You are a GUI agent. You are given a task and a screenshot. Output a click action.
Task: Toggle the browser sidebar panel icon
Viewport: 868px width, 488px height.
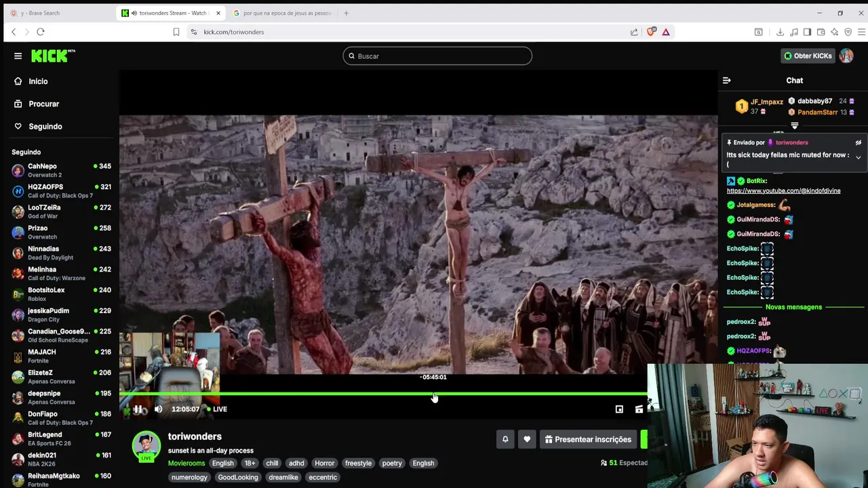(x=807, y=32)
